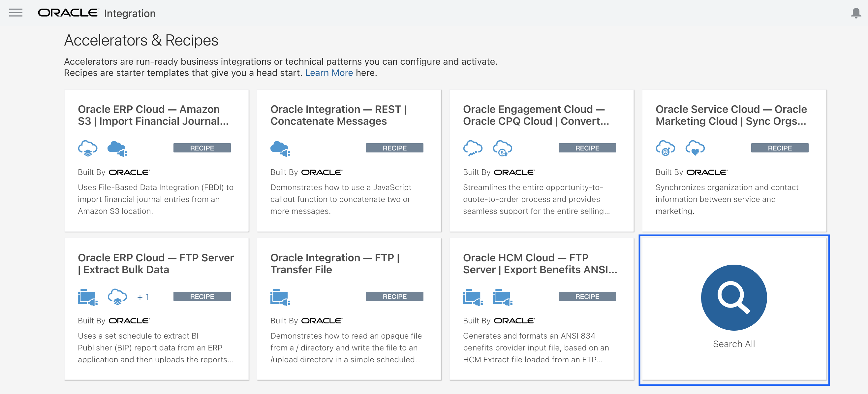Click RECIPE badge on Service Cloud card

click(x=779, y=148)
